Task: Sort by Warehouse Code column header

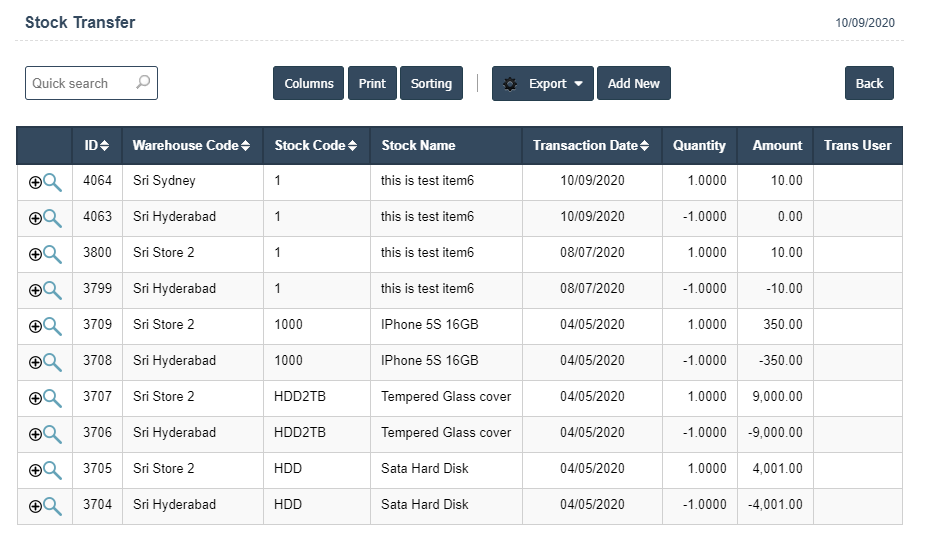Action: click(x=192, y=146)
